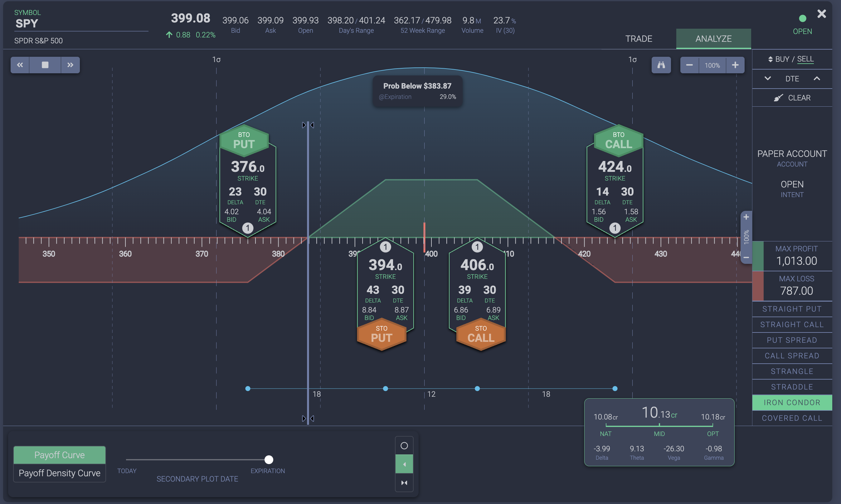841x504 pixels.
Task: Select the ANALYZE tab
Action: coord(713,38)
